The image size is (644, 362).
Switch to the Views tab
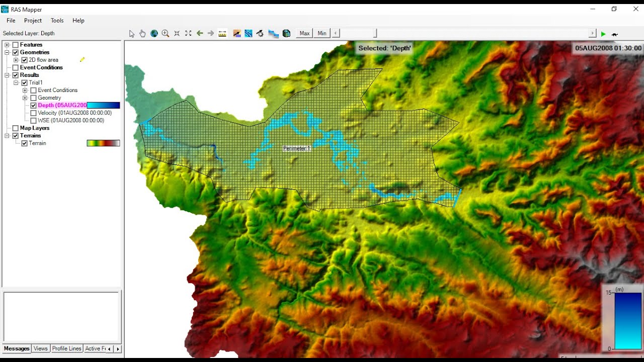click(41, 348)
